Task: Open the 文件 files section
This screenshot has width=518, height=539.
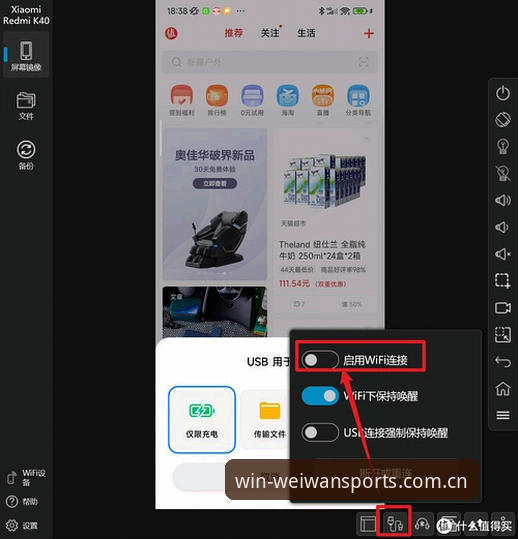Action: 26,106
